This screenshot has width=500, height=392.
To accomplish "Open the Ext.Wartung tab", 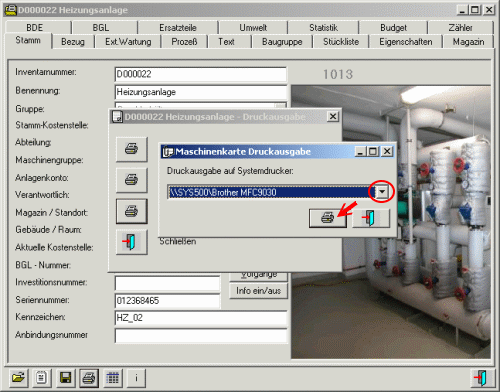I will pyautogui.click(x=128, y=42).
